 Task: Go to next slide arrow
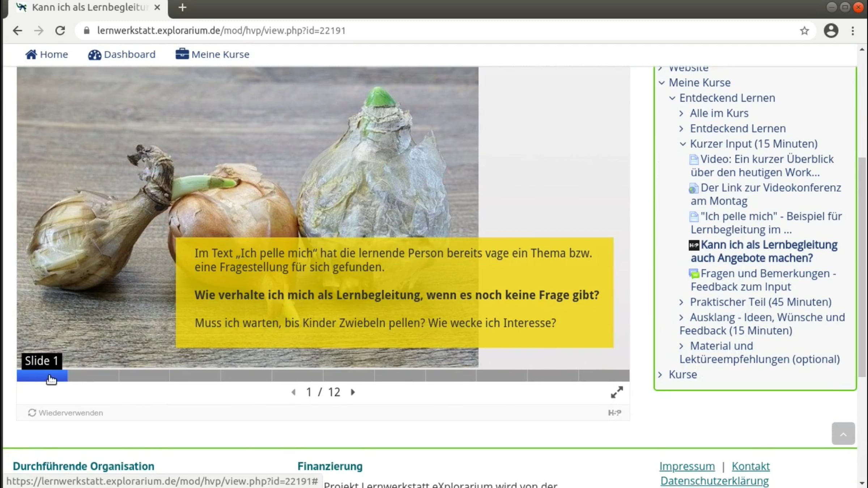(x=353, y=392)
